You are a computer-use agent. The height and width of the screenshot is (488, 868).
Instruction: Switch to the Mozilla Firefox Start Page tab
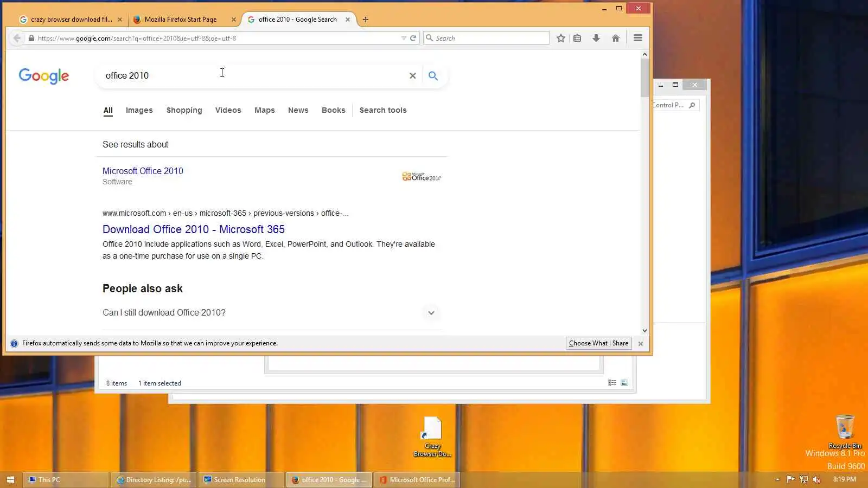(x=181, y=20)
